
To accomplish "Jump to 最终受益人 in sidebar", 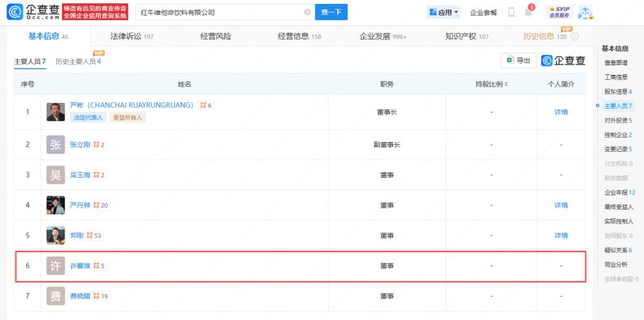I will point(619,207).
